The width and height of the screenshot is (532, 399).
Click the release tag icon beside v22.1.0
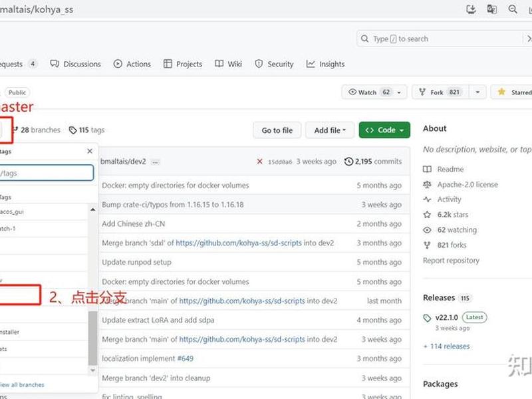[x=427, y=318]
